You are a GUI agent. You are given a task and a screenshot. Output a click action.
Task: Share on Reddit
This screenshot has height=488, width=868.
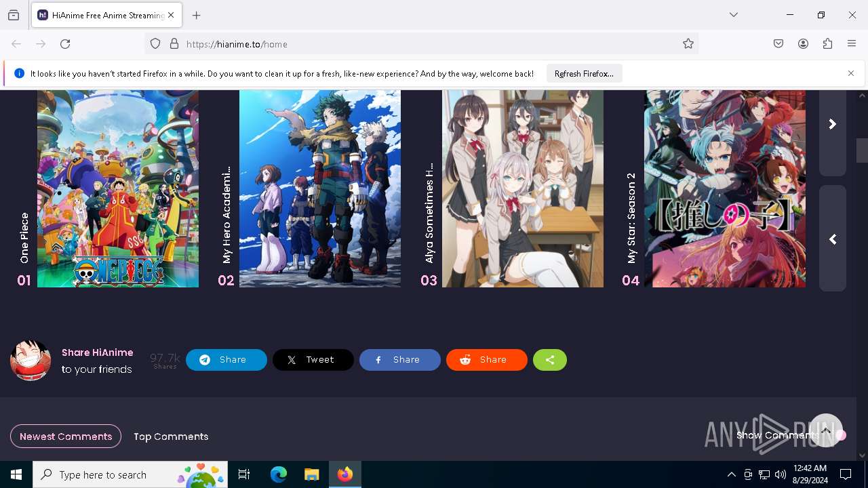point(487,360)
